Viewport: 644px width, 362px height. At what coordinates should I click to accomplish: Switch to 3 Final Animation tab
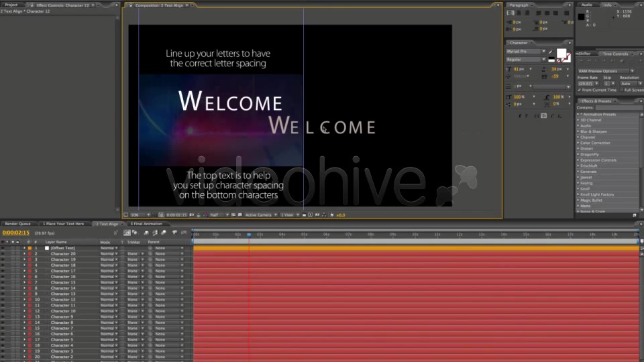coord(146,224)
